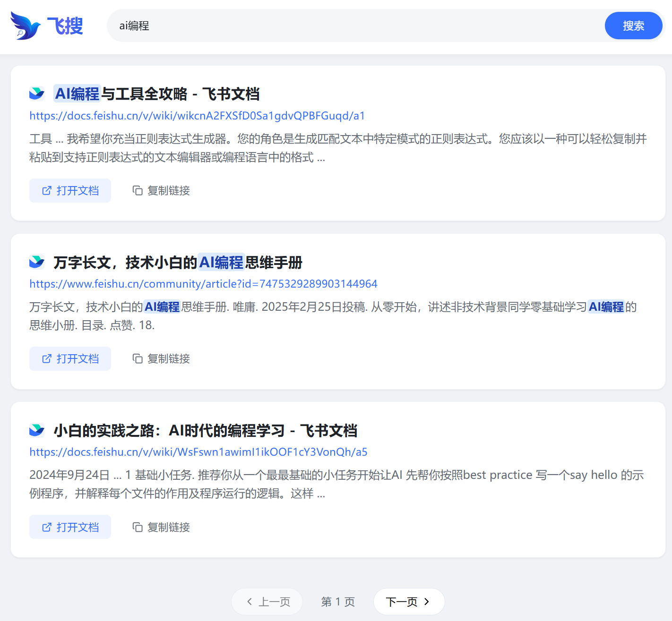This screenshot has width=672, height=621.
Task: Click the 飞搜 bird logo icon
Action: click(26, 26)
